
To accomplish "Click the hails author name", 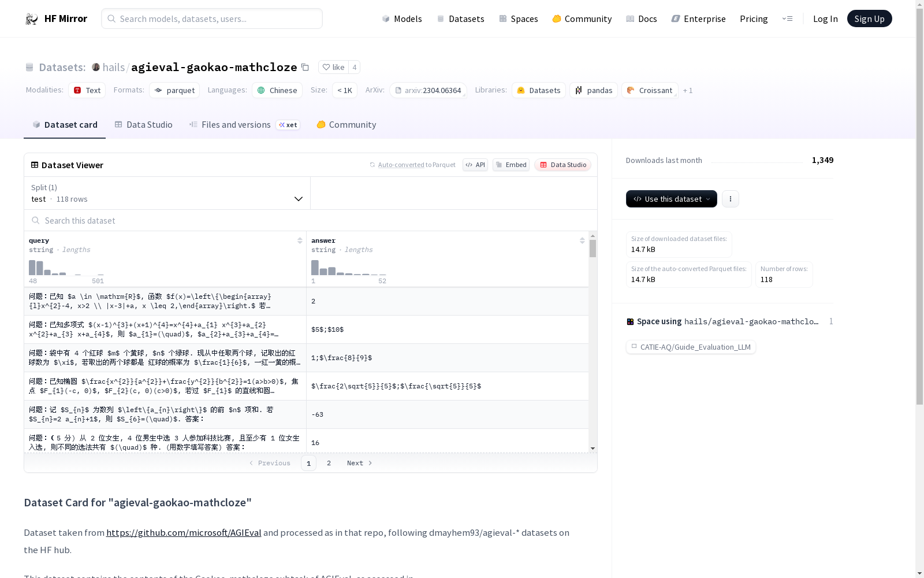I will [x=114, y=67].
